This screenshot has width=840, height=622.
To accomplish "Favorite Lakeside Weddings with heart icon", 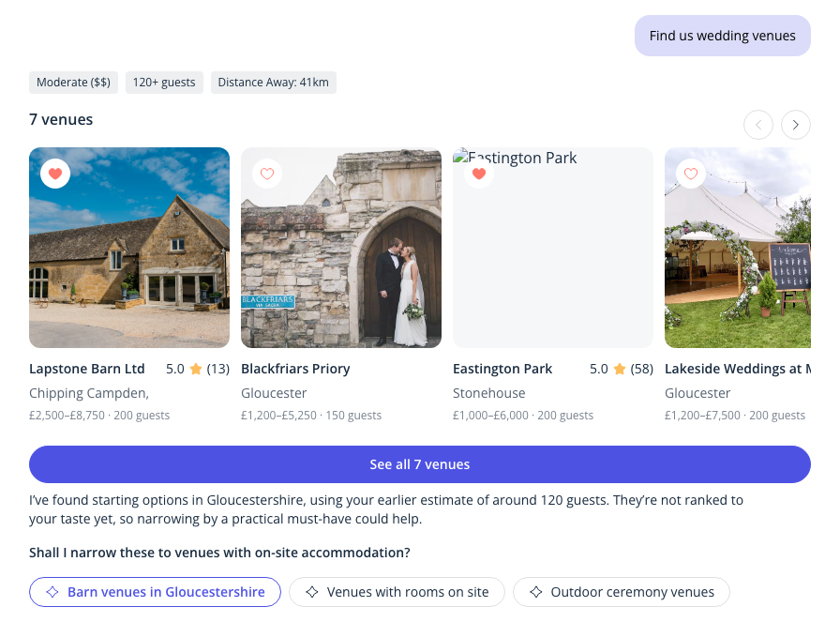I will click(691, 174).
